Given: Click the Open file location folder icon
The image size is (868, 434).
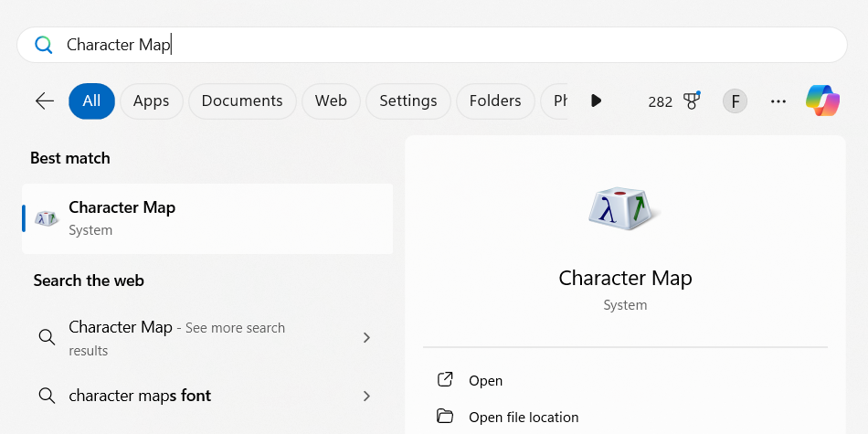Looking at the screenshot, I should point(445,417).
